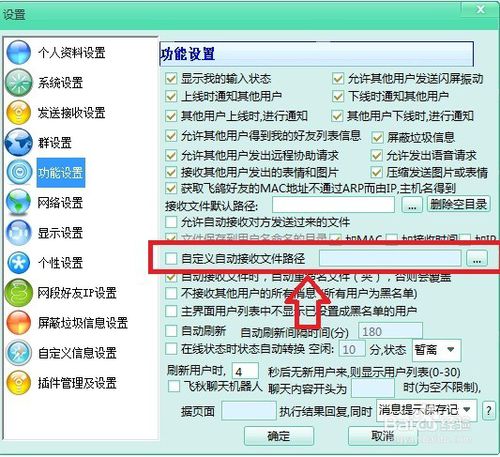This screenshot has width=500, height=457.
Task: Select the 群设置 earth icon
Action: point(19,143)
